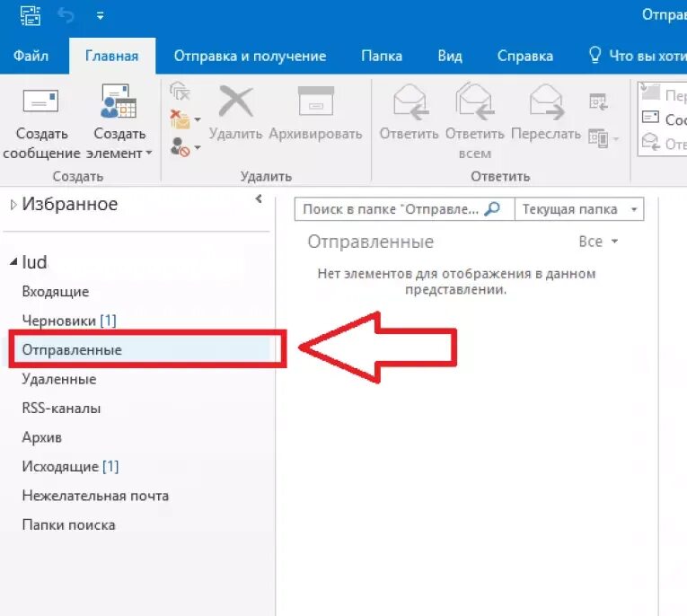Image resolution: width=687 pixels, height=616 pixels.
Task: Open the Справка tab
Action: [x=524, y=56]
